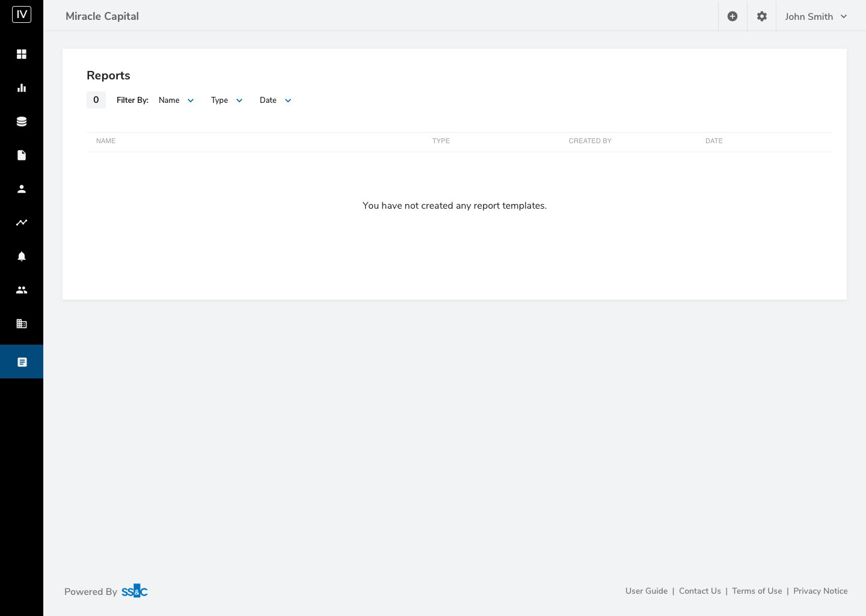This screenshot has width=866, height=616.
Task: Sort by the CREATED BY column header
Action: point(590,141)
